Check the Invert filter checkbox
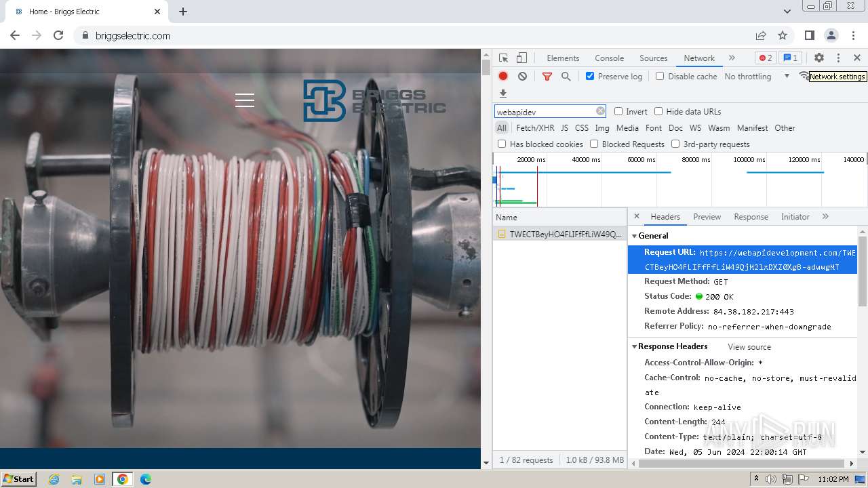Image resolution: width=868 pixels, height=488 pixels. coord(618,111)
